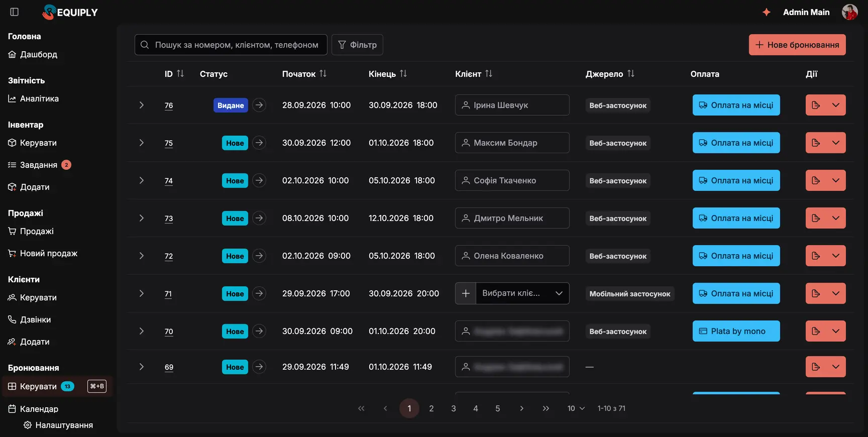Open actions dropdown for booking 72
868x437 pixels.
(x=836, y=256)
